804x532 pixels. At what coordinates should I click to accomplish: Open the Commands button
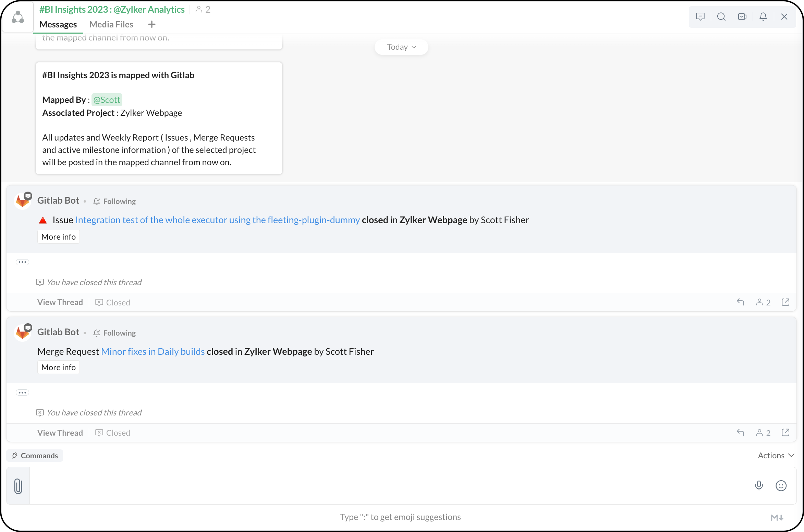click(35, 456)
